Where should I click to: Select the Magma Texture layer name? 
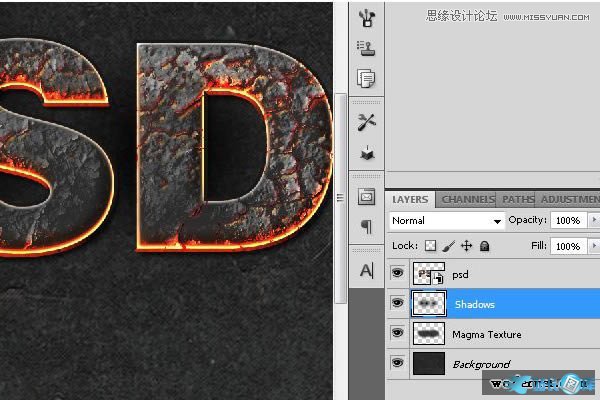pos(486,334)
